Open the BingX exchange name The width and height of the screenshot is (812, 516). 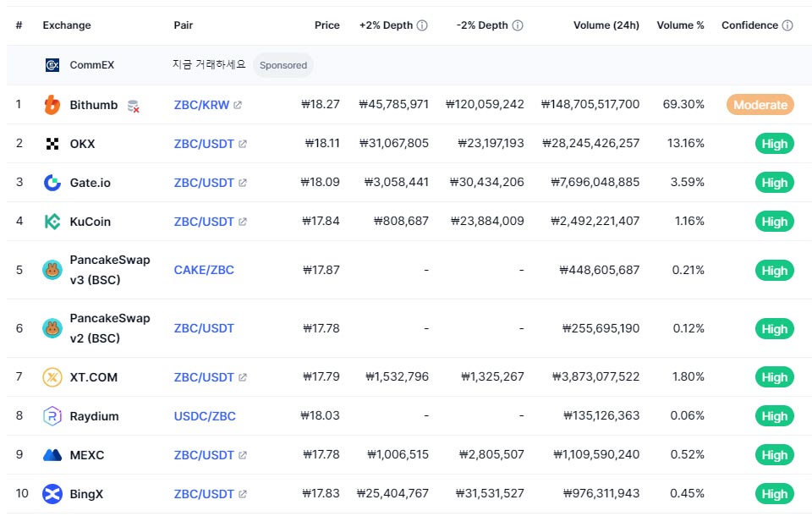click(x=86, y=494)
